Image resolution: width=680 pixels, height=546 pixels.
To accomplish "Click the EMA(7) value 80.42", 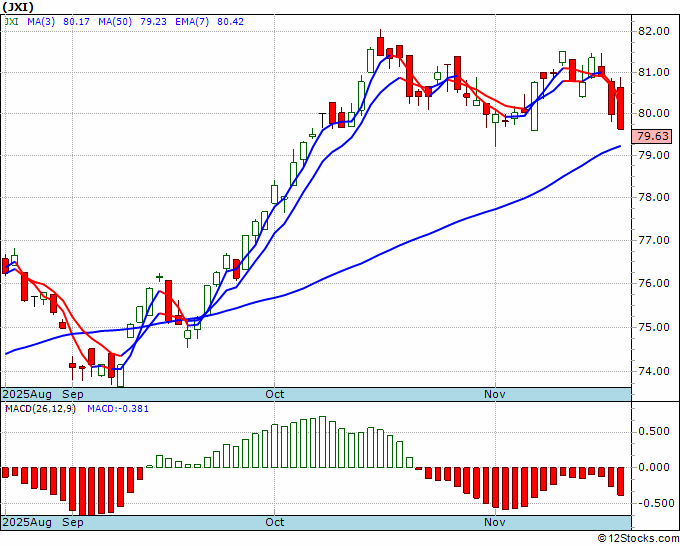I will [x=230, y=21].
